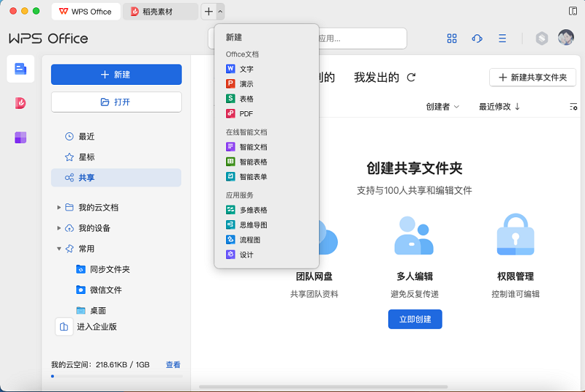Select the 共享 shared section
The height and width of the screenshot is (392, 585).
116,178
